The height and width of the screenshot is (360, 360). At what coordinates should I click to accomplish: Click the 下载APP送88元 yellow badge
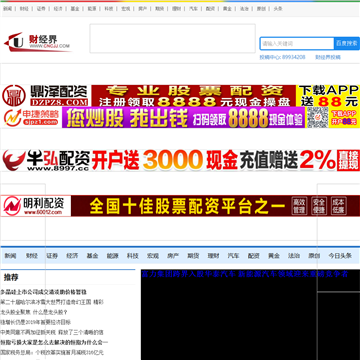[328, 96]
